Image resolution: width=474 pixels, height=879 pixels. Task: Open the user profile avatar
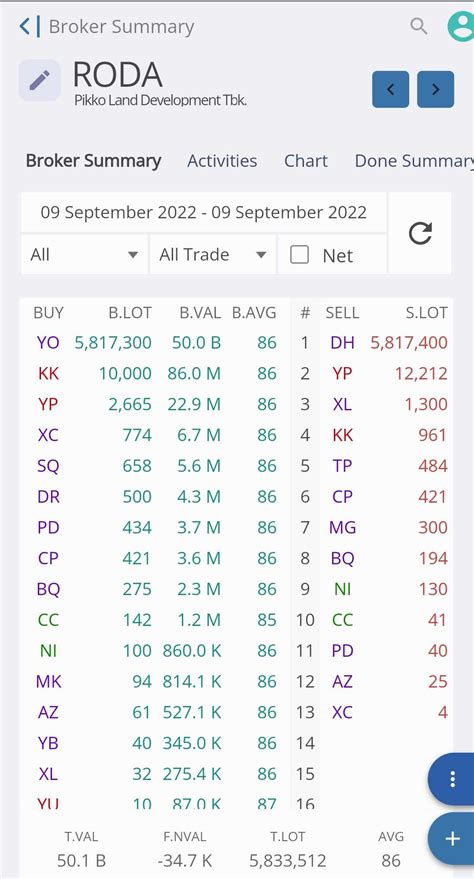(461, 26)
